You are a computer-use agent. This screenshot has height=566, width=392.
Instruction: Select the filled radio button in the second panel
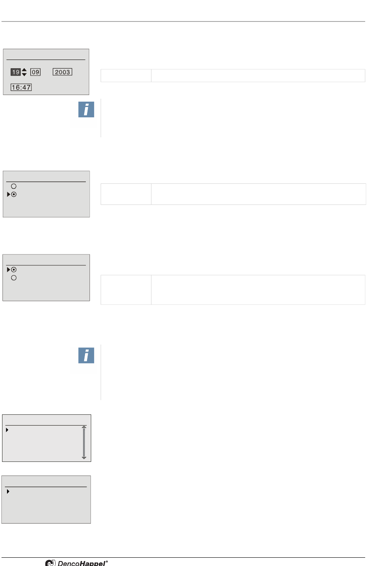coord(14,194)
